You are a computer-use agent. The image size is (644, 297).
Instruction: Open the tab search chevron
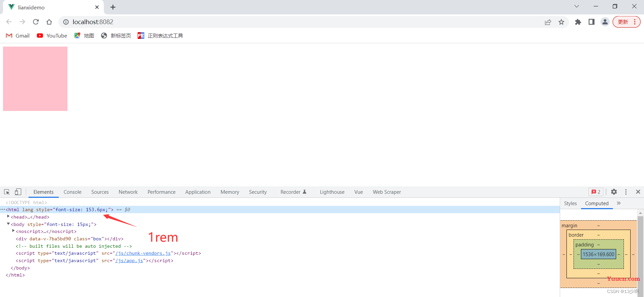point(577,6)
